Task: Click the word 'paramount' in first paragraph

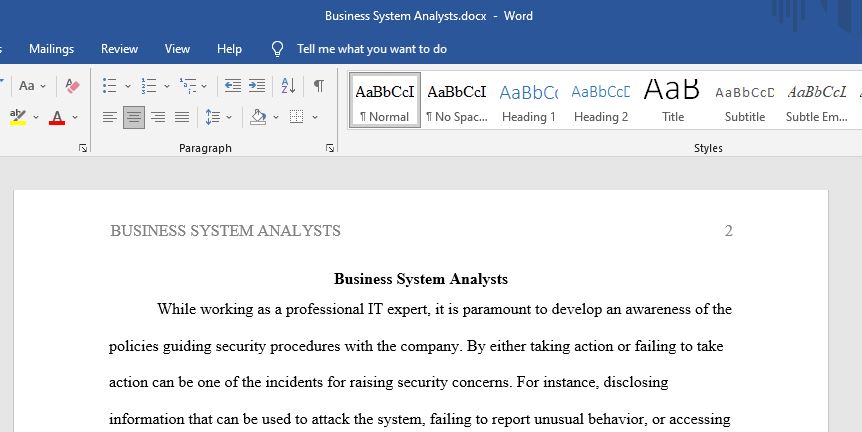Action: pos(497,309)
